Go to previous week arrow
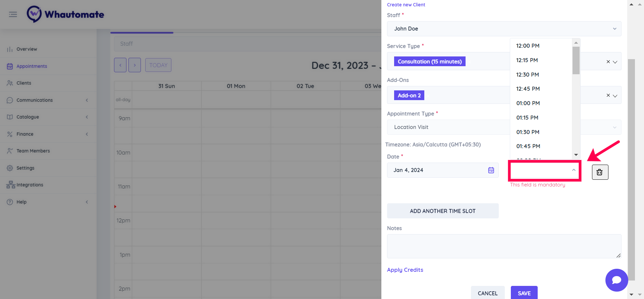The height and width of the screenshot is (299, 644). tap(120, 65)
